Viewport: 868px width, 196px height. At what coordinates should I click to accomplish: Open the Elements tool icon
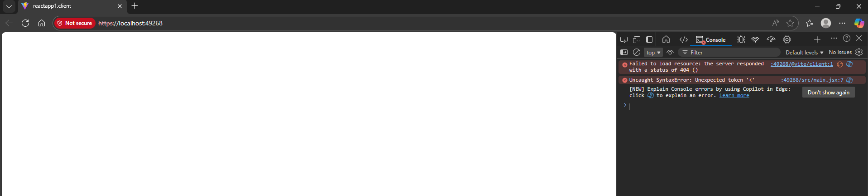(684, 39)
